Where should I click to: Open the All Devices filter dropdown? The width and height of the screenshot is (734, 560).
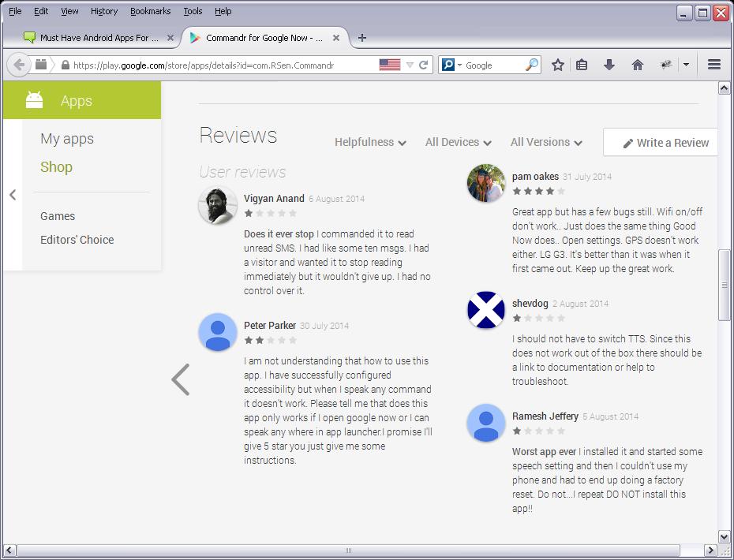458,143
